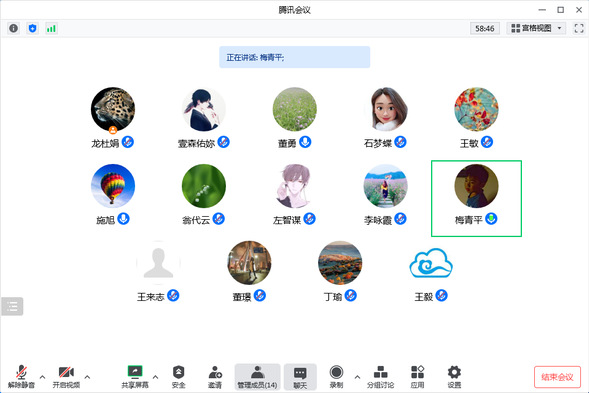Open the Chat (聊天) panel
This screenshot has height=393, width=589.
tap(300, 377)
